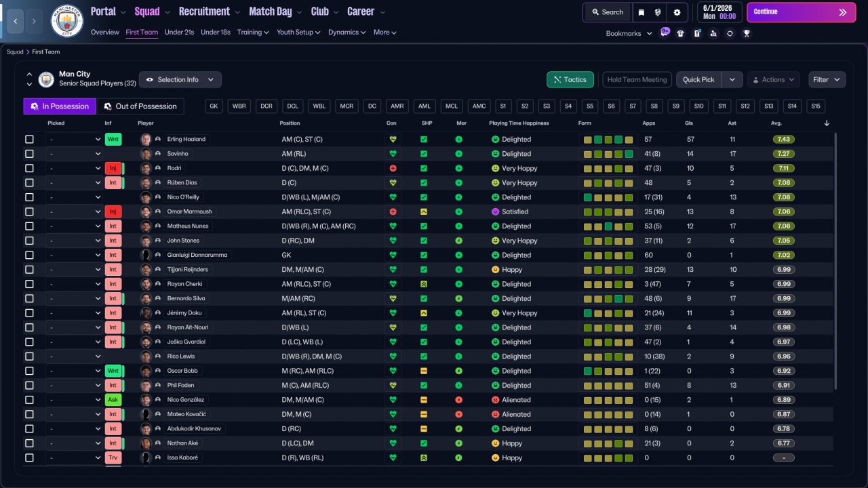View Nico González's red morale icon

[459, 400]
